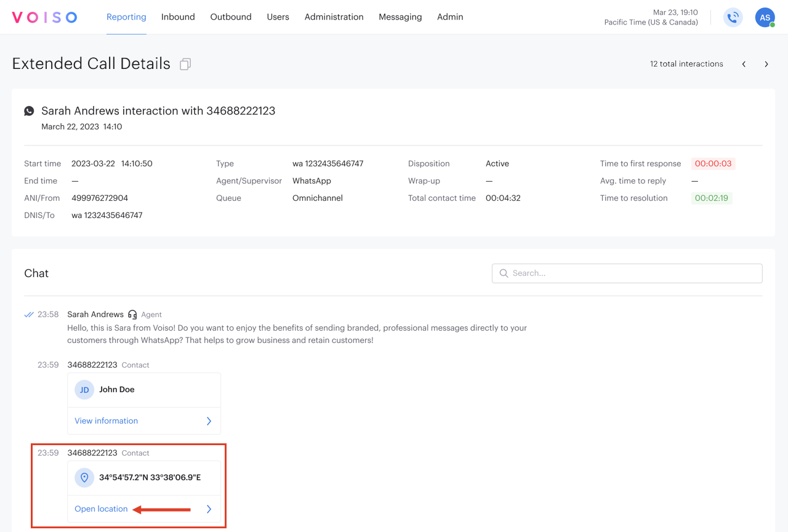The height and width of the screenshot is (532, 788).
Task: Switch to the Inbound menu
Action: point(178,17)
